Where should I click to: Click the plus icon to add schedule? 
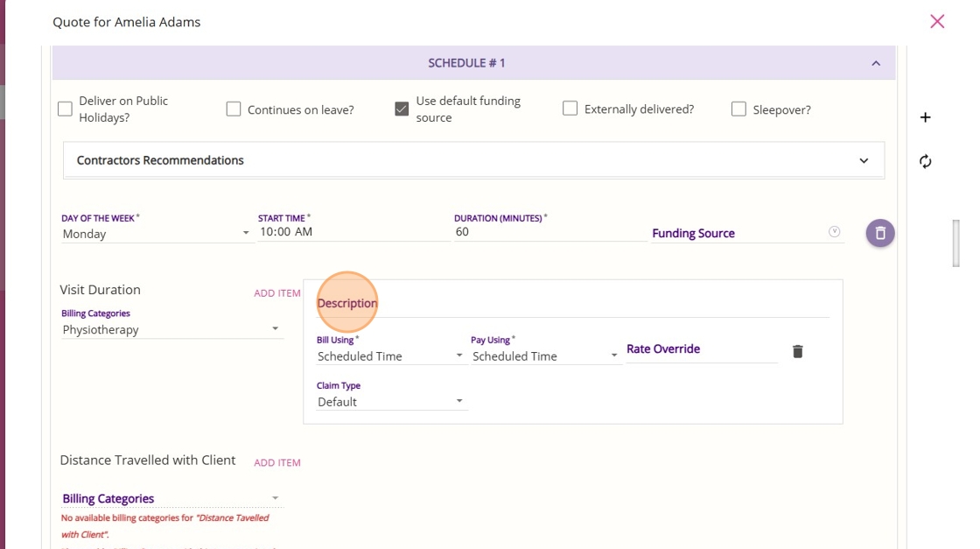pyautogui.click(x=926, y=117)
